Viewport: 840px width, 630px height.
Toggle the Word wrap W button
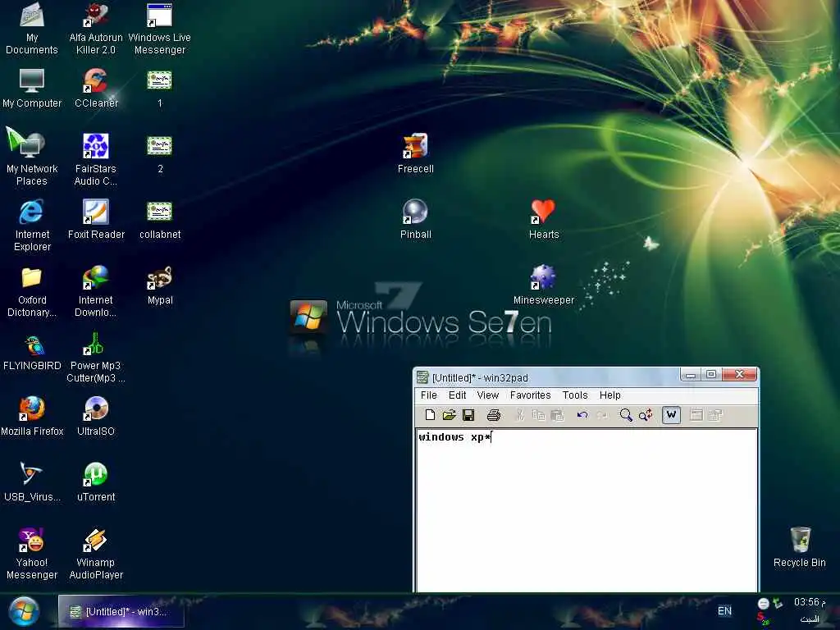pyautogui.click(x=671, y=414)
